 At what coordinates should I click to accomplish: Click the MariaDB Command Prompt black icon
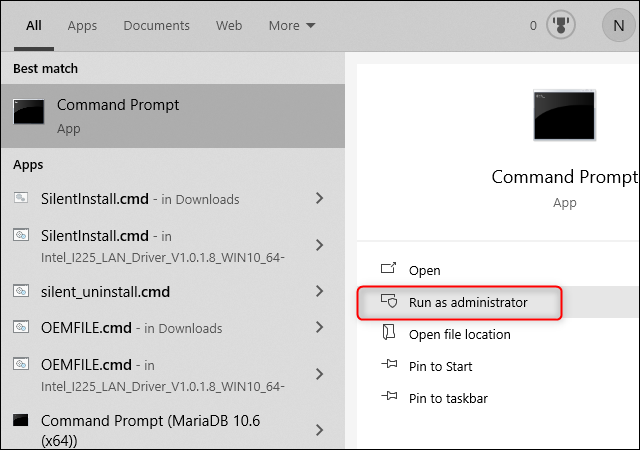pos(20,420)
